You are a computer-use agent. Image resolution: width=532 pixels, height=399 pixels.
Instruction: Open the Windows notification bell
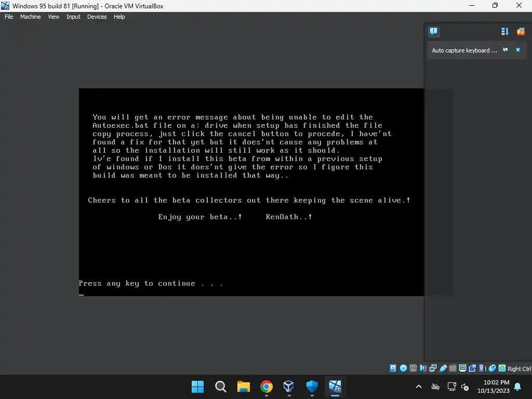(x=518, y=387)
